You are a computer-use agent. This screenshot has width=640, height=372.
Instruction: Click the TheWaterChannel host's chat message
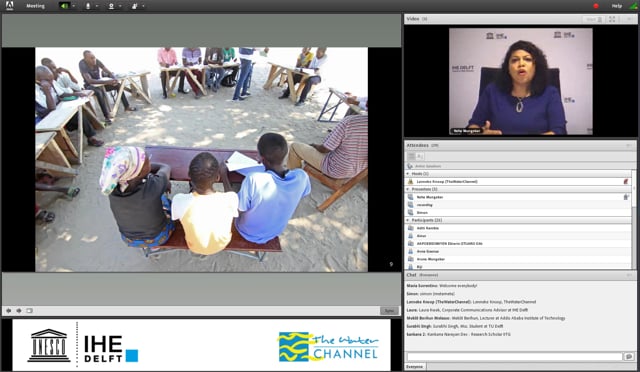[x=471, y=302]
